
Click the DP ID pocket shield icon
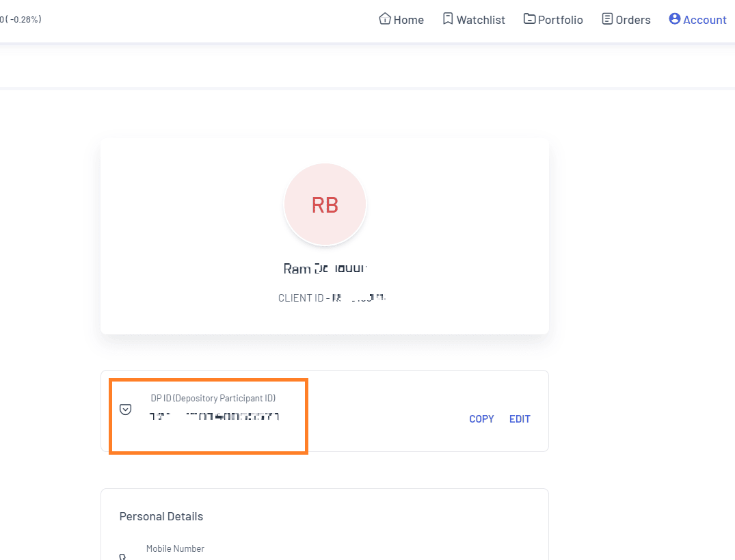(x=125, y=410)
